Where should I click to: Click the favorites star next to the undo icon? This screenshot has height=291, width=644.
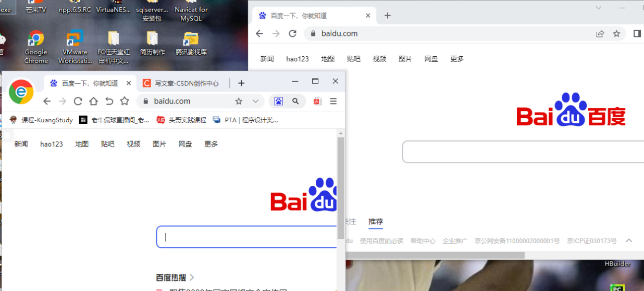pos(125,101)
